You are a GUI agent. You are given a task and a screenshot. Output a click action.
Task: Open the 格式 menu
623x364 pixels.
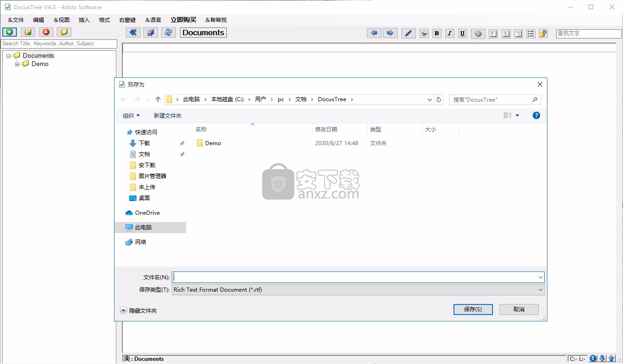104,20
